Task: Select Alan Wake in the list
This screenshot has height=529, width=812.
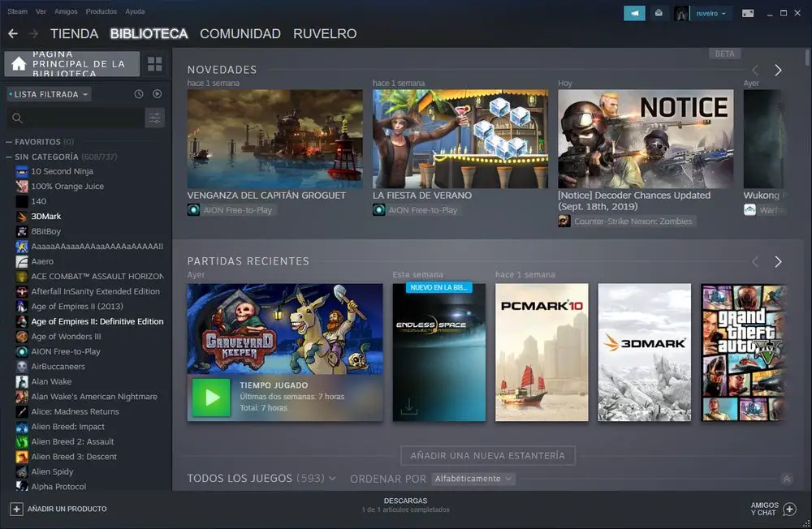Action: pos(51,381)
